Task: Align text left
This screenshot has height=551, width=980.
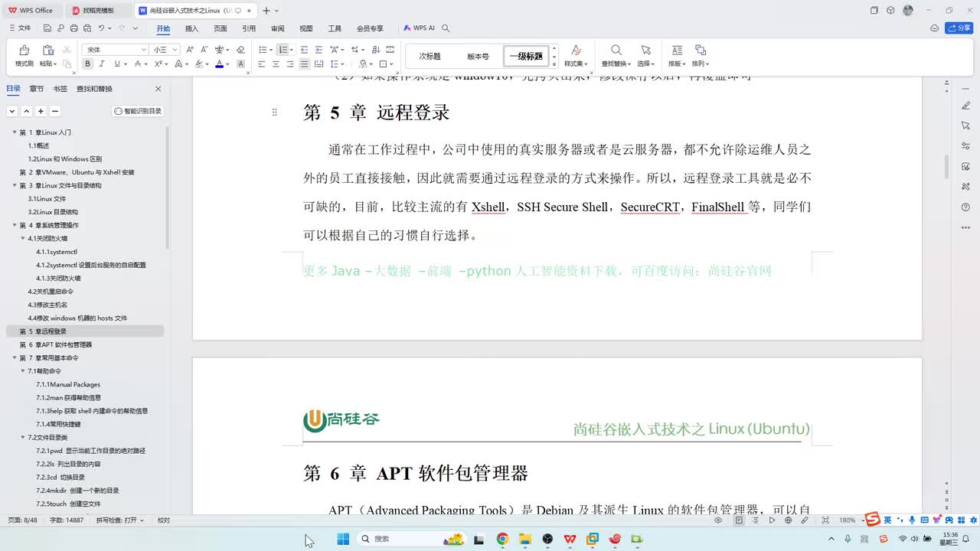Action: [261, 64]
